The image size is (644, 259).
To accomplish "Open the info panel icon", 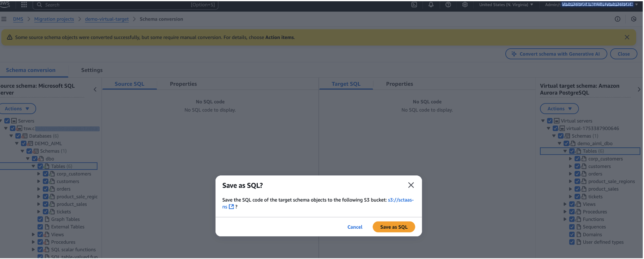I will click(617, 19).
